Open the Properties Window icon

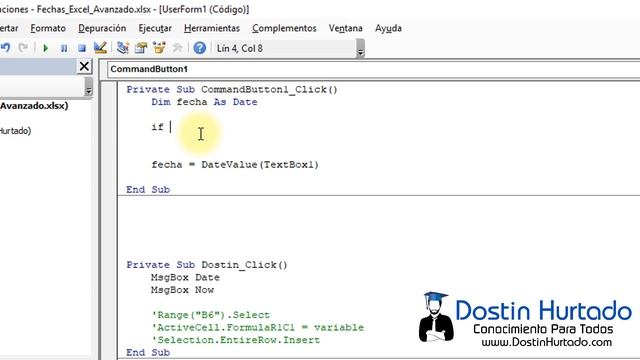click(141, 48)
